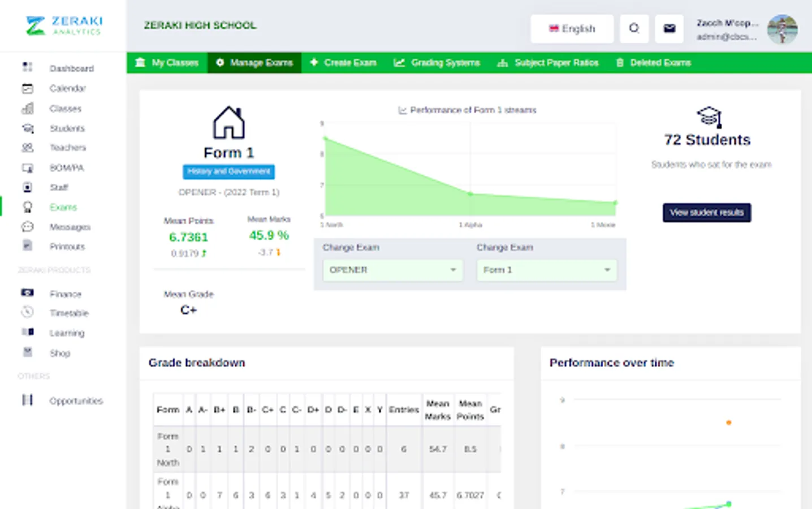Open the Dashboard sidebar link

[72, 68]
